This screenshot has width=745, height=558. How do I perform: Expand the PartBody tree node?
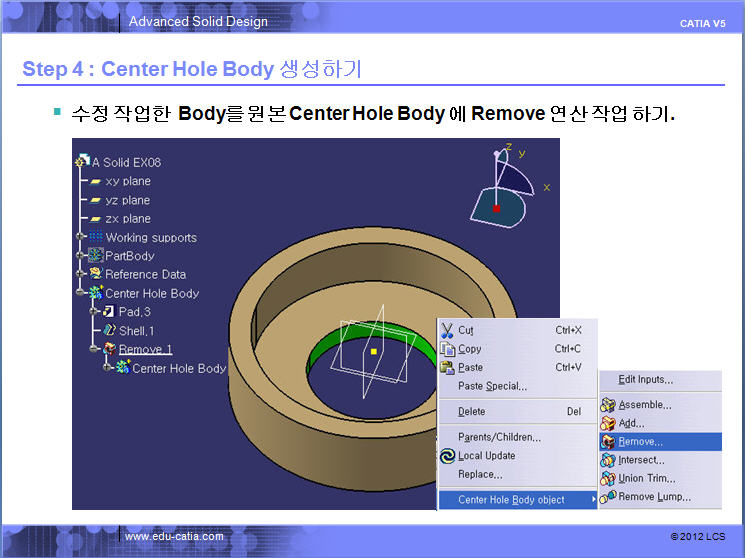tap(81, 256)
